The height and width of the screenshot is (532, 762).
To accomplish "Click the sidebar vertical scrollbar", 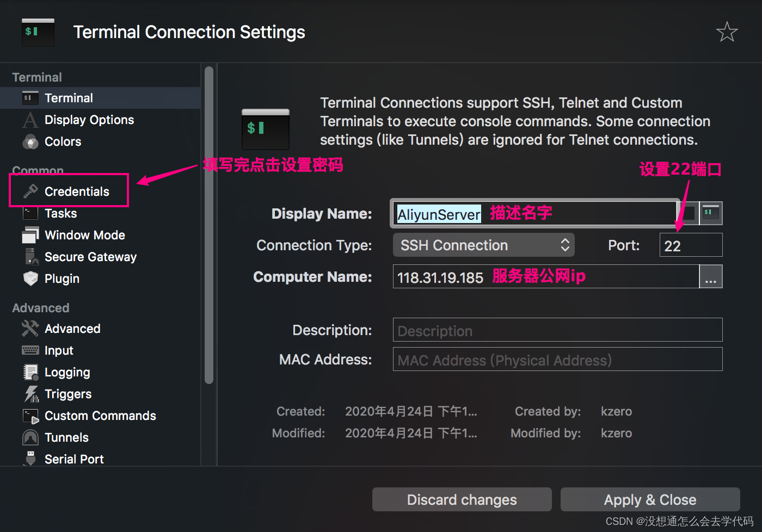I will pos(209,225).
